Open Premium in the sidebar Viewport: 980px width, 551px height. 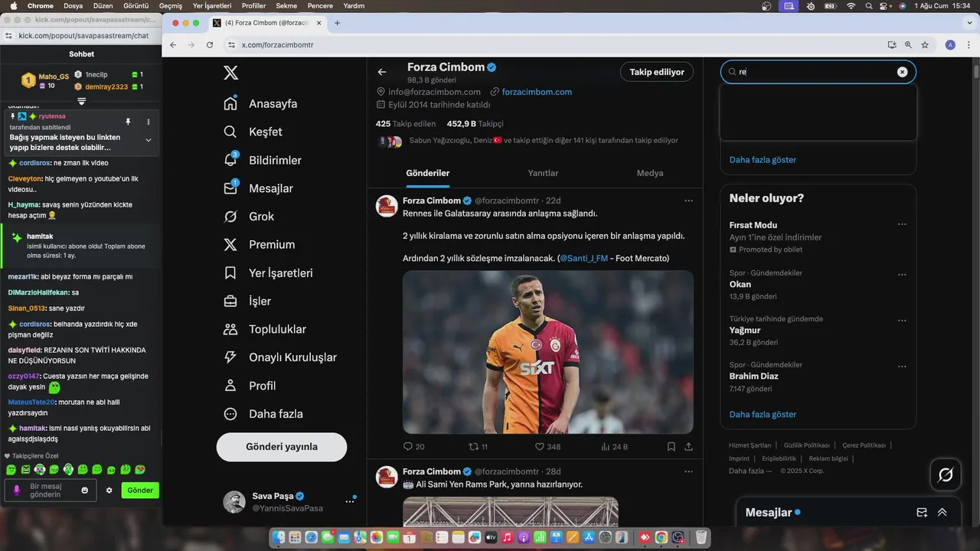[x=259, y=245]
